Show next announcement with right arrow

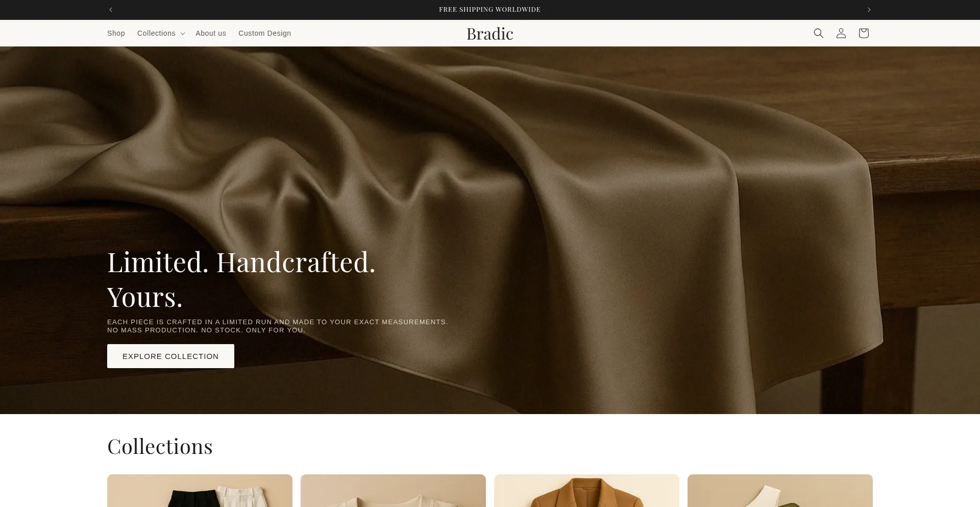[869, 10]
